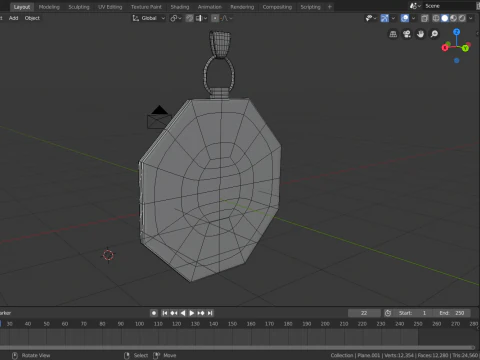The width and height of the screenshot is (480, 360).
Task: Open the Animation workspace tab
Action: click(x=209, y=7)
